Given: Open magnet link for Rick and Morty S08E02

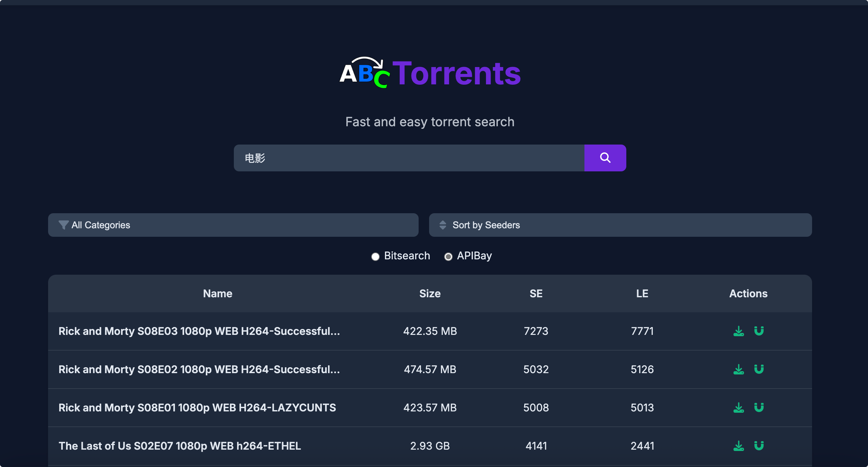Looking at the screenshot, I should (x=758, y=369).
